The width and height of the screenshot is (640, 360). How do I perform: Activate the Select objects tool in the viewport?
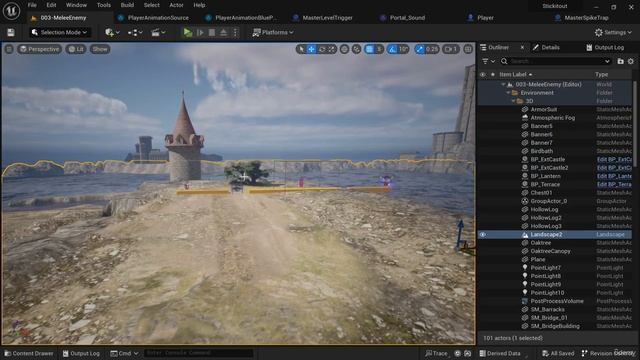pyautogui.click(x=301, y=49)
